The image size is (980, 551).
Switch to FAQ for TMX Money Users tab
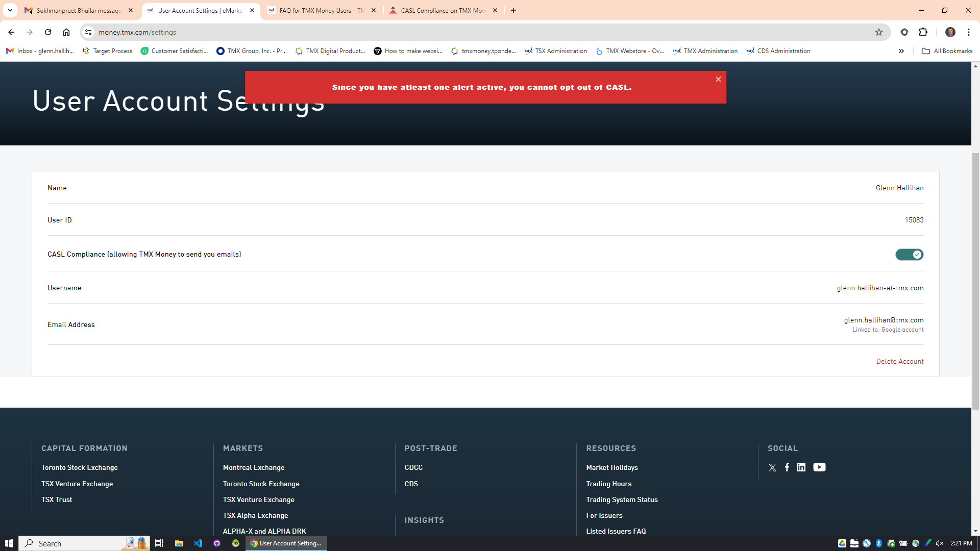pos(322,10)
